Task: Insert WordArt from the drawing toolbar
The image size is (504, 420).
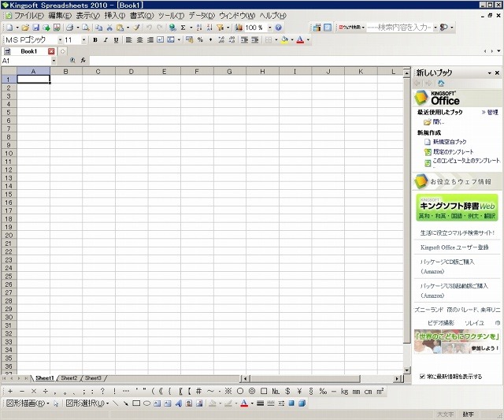Action: [x=179, y=403]
